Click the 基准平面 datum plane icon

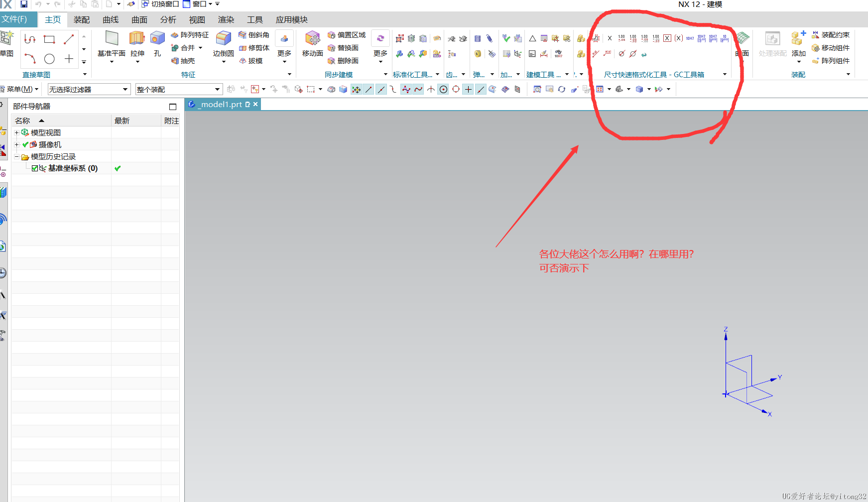click(x=112, y=38)
